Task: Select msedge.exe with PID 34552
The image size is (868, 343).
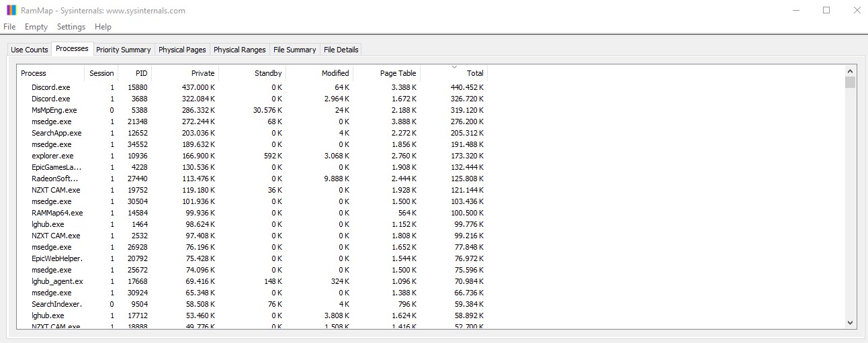Action: point(253,144)
